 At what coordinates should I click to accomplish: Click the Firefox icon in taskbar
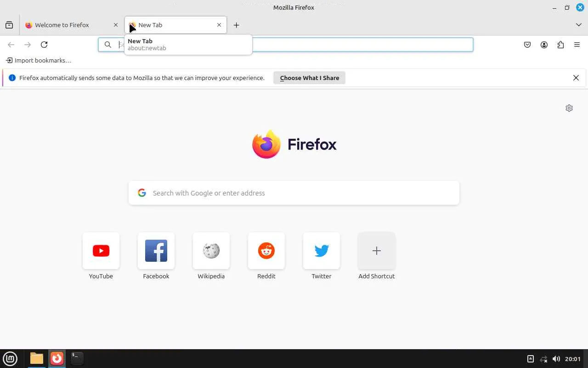click(57, 358)
